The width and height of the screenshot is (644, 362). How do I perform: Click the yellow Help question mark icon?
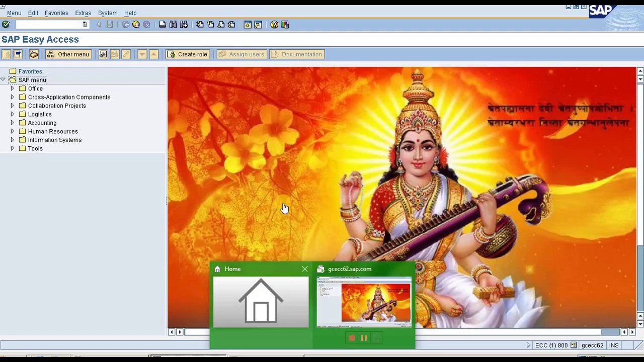[274, 25]
